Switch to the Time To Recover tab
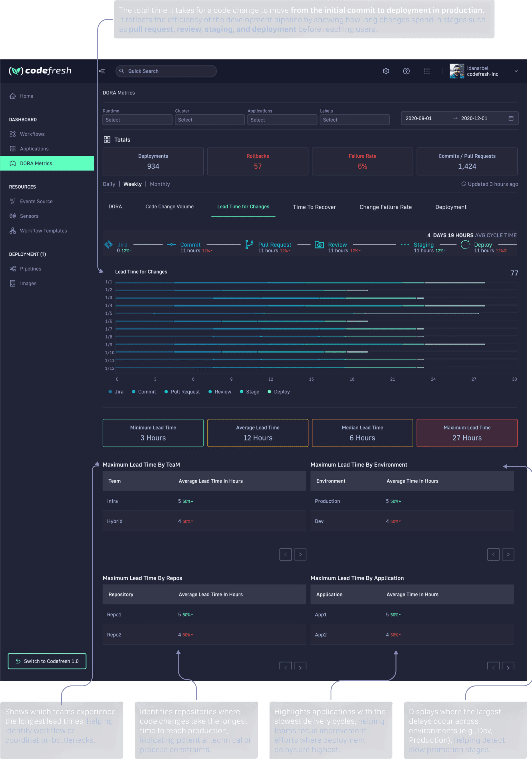The image size is (532, 759). coord(314,207)
